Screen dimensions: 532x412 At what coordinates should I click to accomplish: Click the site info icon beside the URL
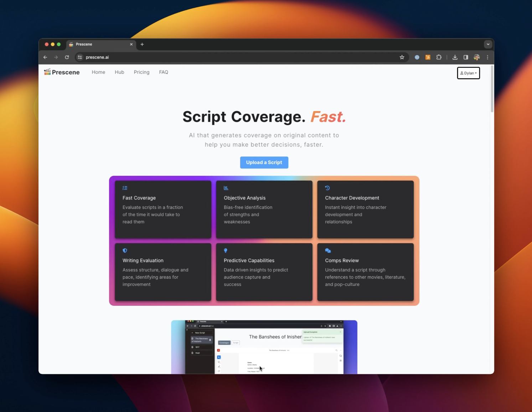(x=80, y=57)
